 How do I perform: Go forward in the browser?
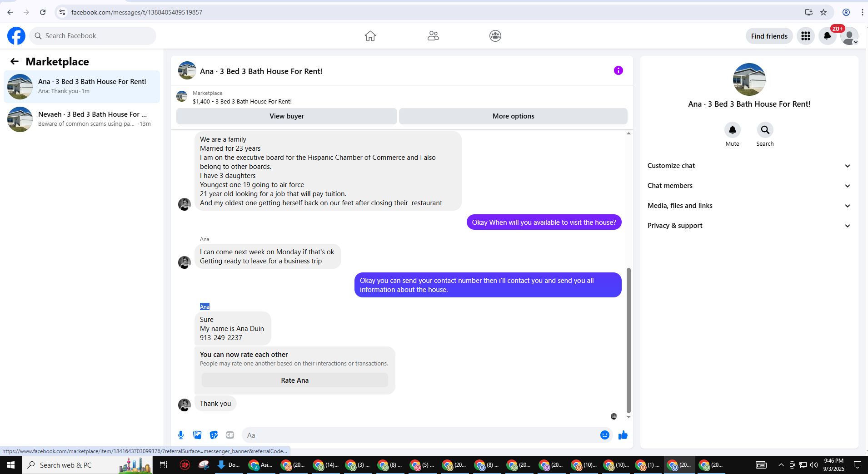(x=26, y=12)
